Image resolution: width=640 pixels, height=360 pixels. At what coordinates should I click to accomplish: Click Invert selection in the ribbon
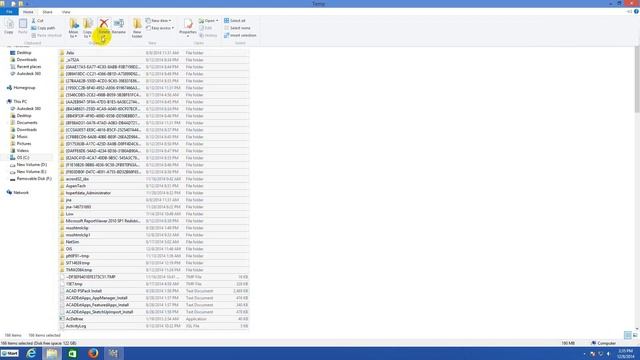240,36
